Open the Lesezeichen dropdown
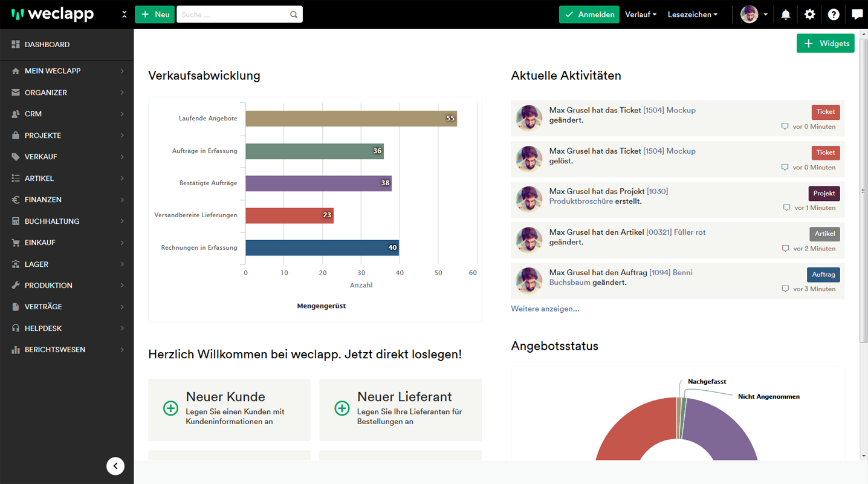 click(692, 15)
